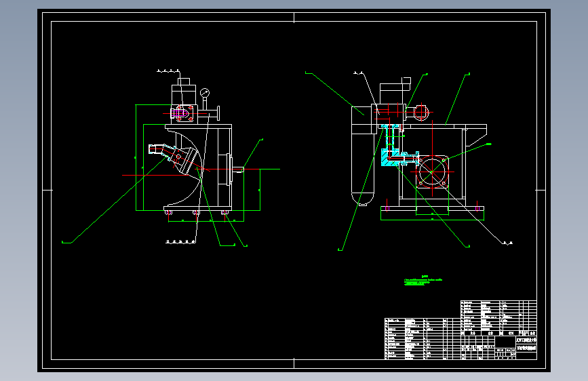Click the green technical notes text block
Viewport: 588px width, 381px height.
[423, 281]
